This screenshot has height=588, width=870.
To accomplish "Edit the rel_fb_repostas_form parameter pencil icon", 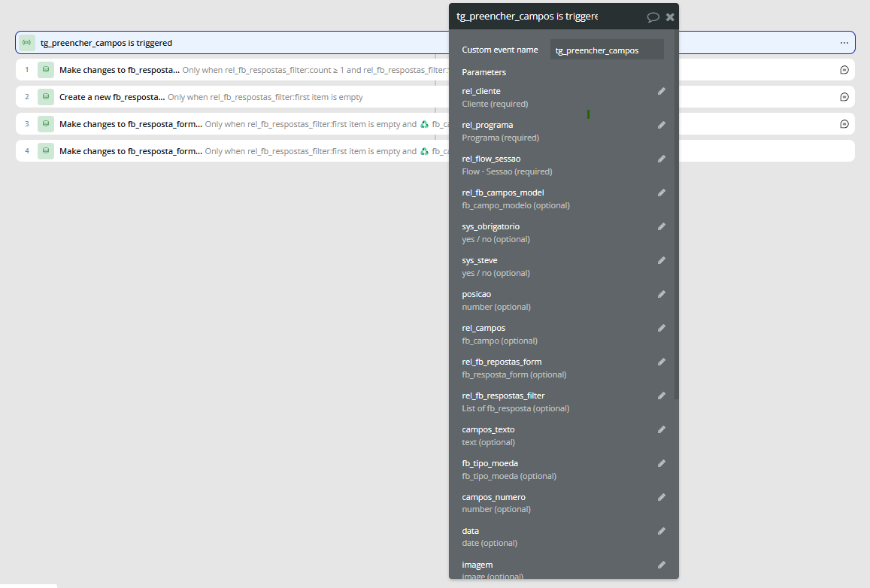I will (662, 362).
